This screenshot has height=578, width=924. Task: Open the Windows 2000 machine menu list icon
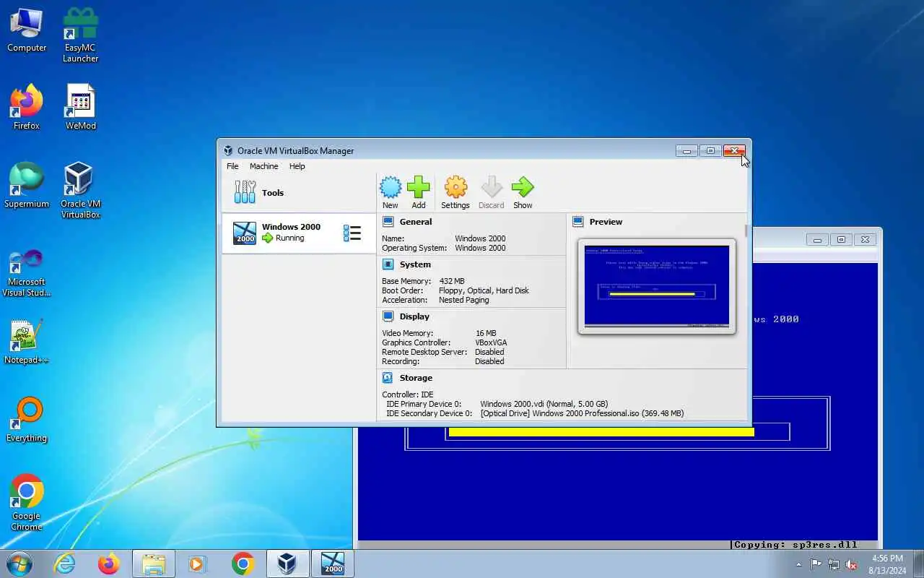point(352,233)
